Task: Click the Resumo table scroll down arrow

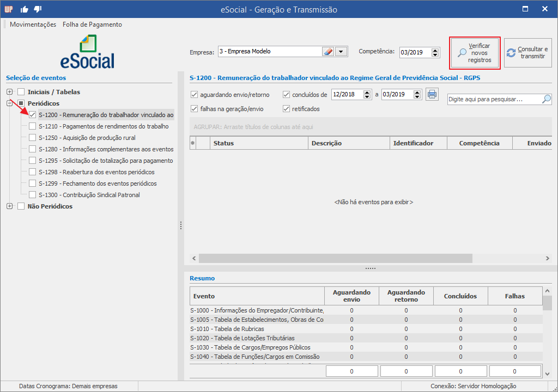Action: point(547,373)
